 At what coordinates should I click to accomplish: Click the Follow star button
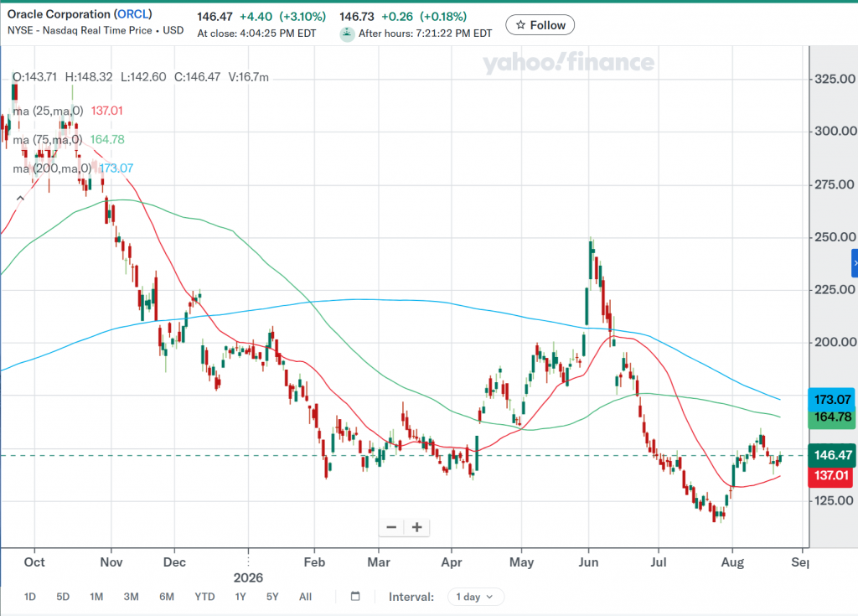(540, 25)
